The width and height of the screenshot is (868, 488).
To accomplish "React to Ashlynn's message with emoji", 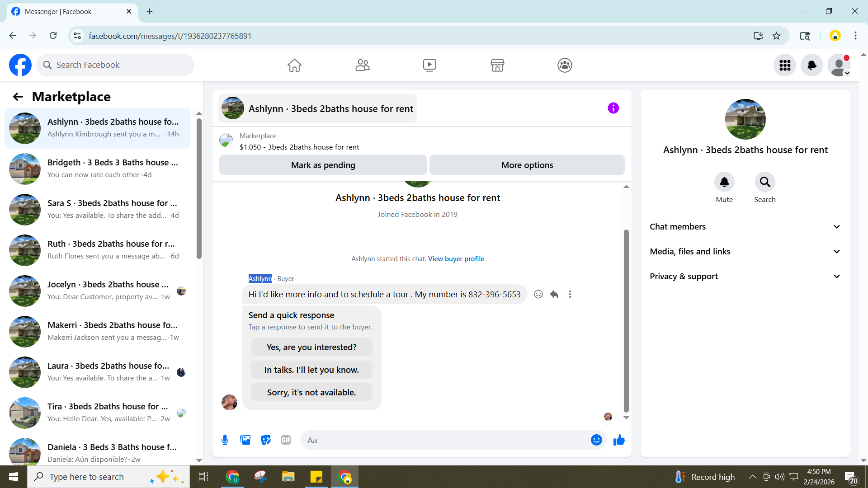I will coord(538,295).
